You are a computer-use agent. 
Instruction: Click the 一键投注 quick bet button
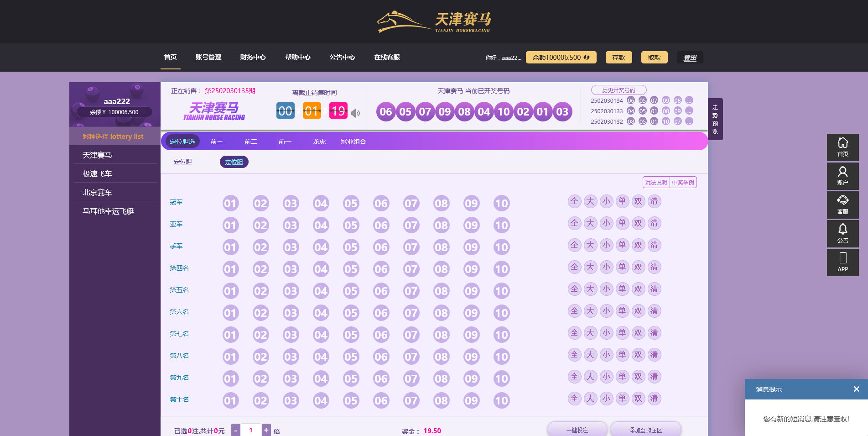(x=577, y=430)
